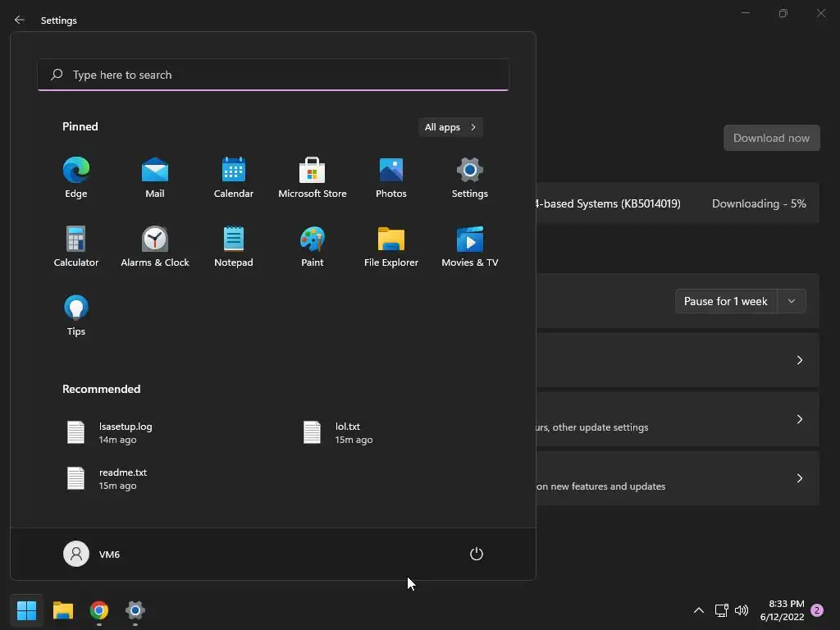The height and width of the screenshot is (630, 840).
Task: Open the Tips app
Action: coord(76,316)
